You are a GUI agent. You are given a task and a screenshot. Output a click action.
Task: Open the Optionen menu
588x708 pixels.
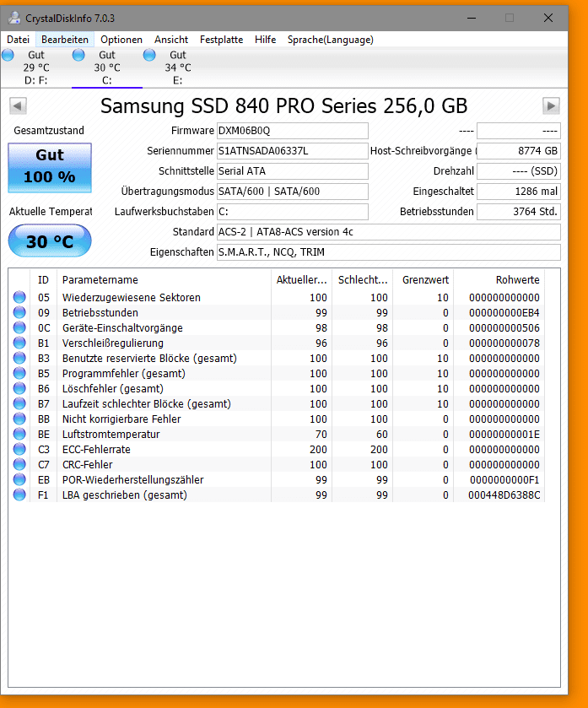tap(121, 40)
